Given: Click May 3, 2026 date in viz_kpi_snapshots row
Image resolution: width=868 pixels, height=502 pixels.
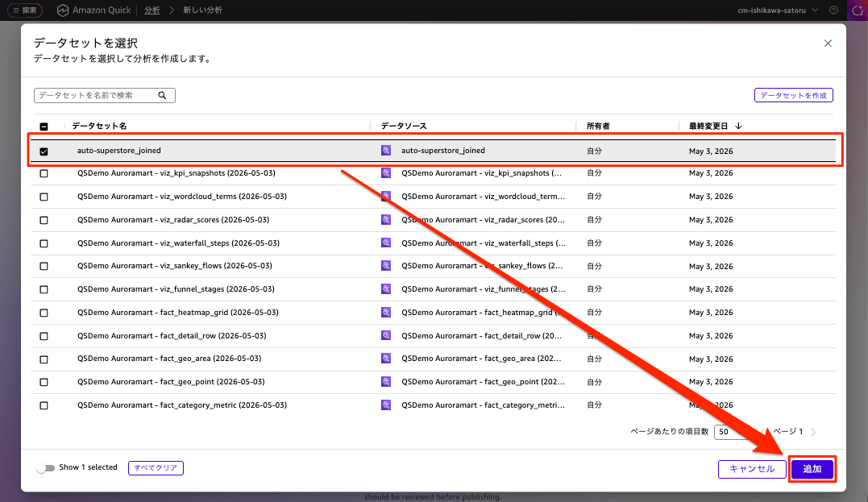Looking at the screenshot, I should coord(711,173).
